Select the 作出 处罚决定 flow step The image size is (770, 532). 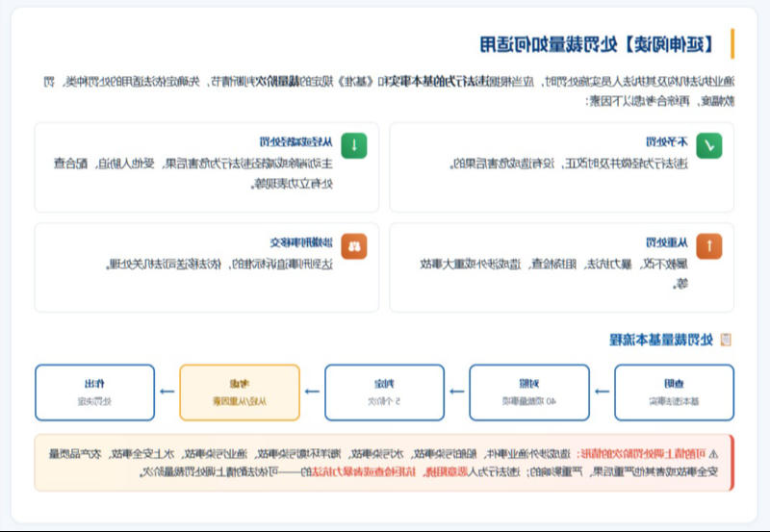click(94, 393)
